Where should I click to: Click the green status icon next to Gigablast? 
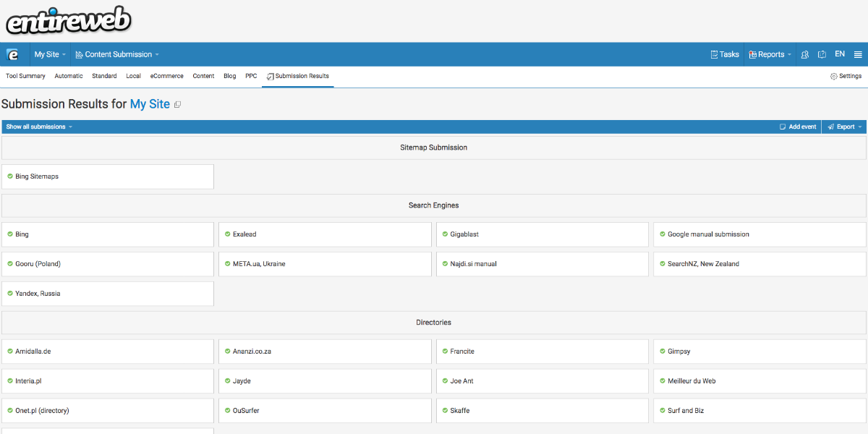click(445, 234)
